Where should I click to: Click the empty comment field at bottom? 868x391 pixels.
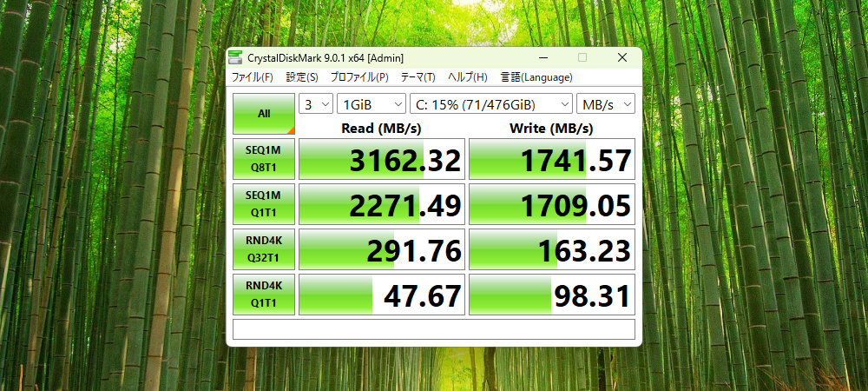click(434, 329)
